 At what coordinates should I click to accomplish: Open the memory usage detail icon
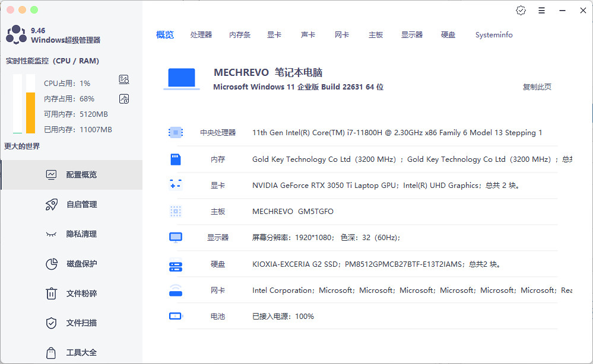pyautogui.click(x=124, y=99)
